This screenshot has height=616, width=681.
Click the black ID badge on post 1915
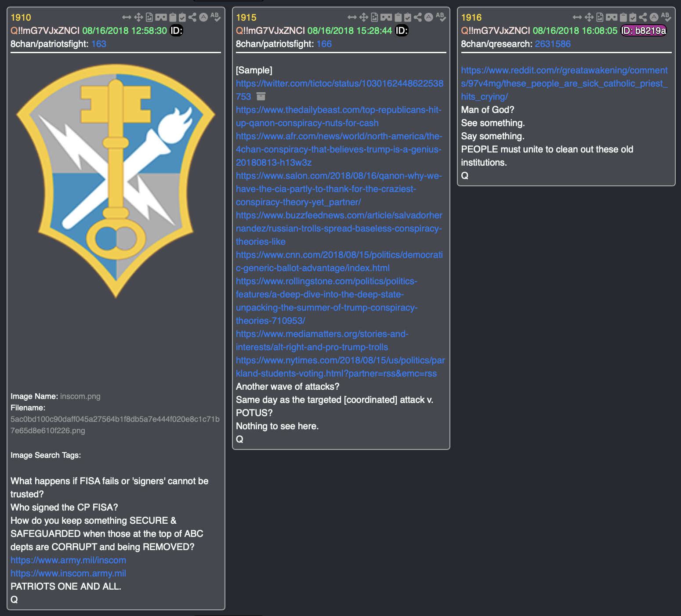(x=402, y=31)
